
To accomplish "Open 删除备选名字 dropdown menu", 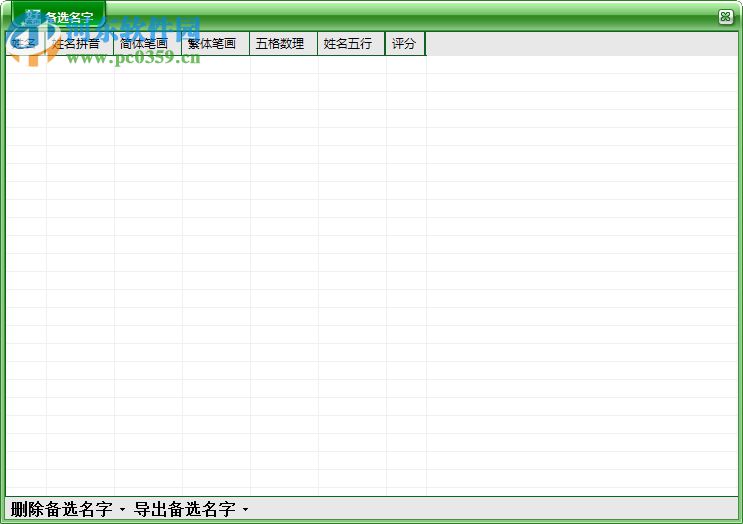I will [68, 509].
